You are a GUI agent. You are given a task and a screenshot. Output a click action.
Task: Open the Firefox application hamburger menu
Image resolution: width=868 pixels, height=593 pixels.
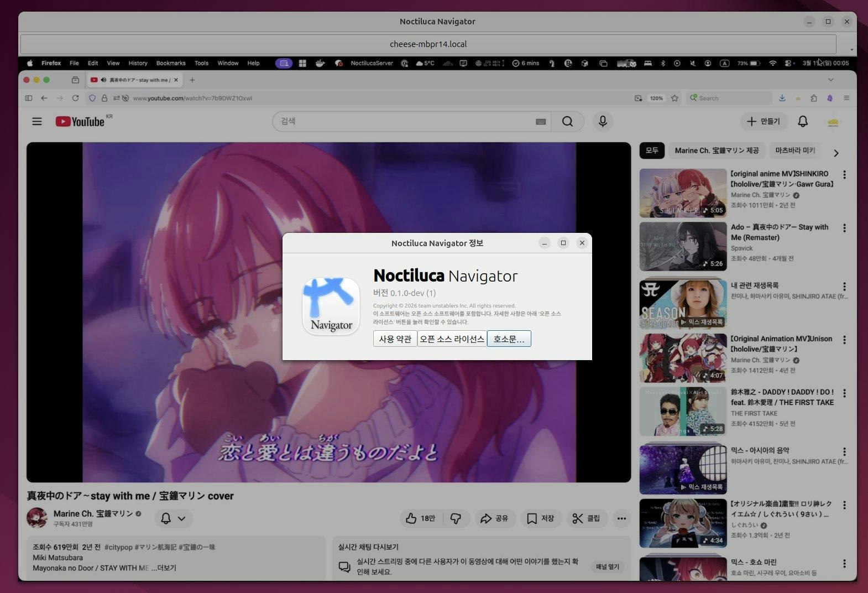tap(846, 98)
